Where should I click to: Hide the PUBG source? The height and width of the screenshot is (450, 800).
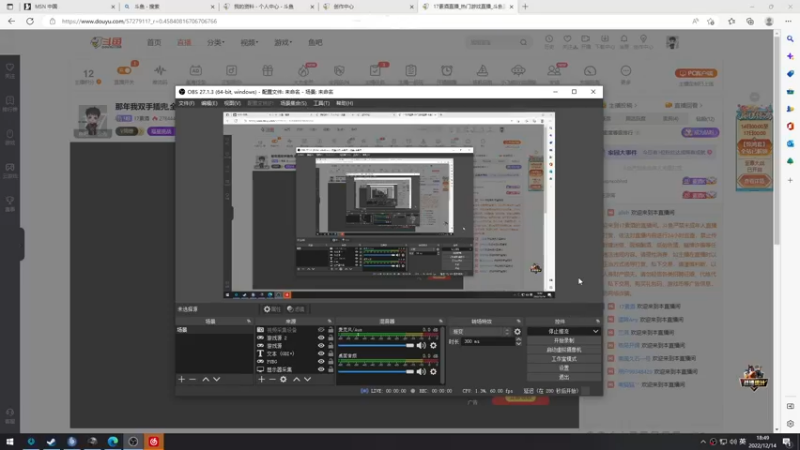(321, 361)
